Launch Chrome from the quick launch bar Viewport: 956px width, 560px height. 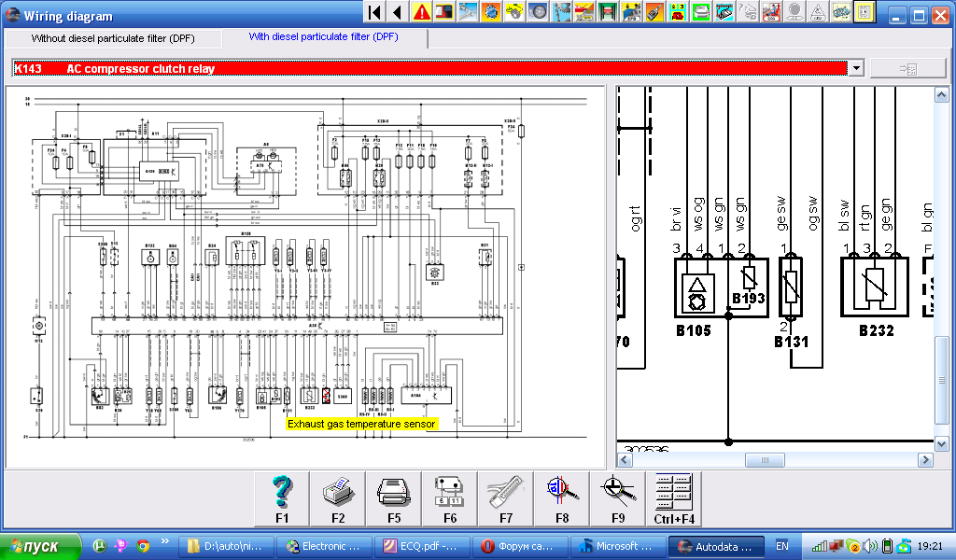click(143, 546)
